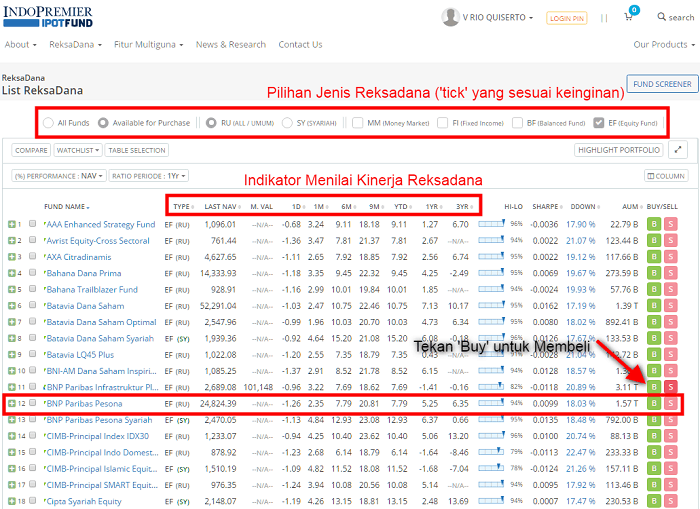Tick the MM Money Market checkbox

358,123
